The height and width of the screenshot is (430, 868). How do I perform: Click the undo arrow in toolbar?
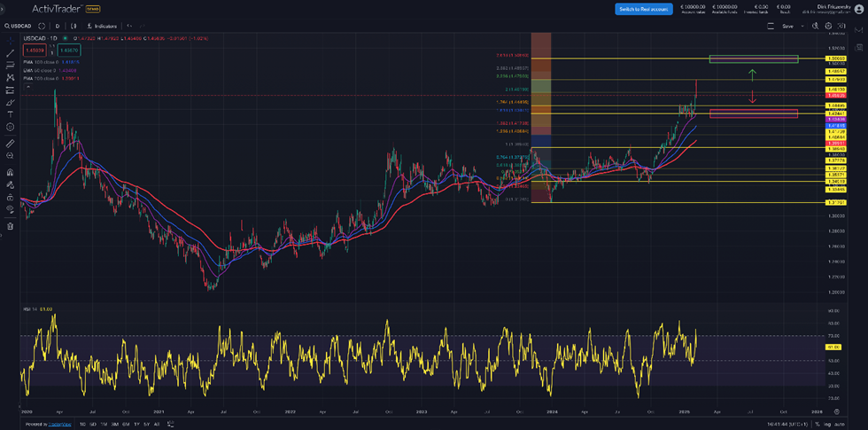(x=129, y=26)
